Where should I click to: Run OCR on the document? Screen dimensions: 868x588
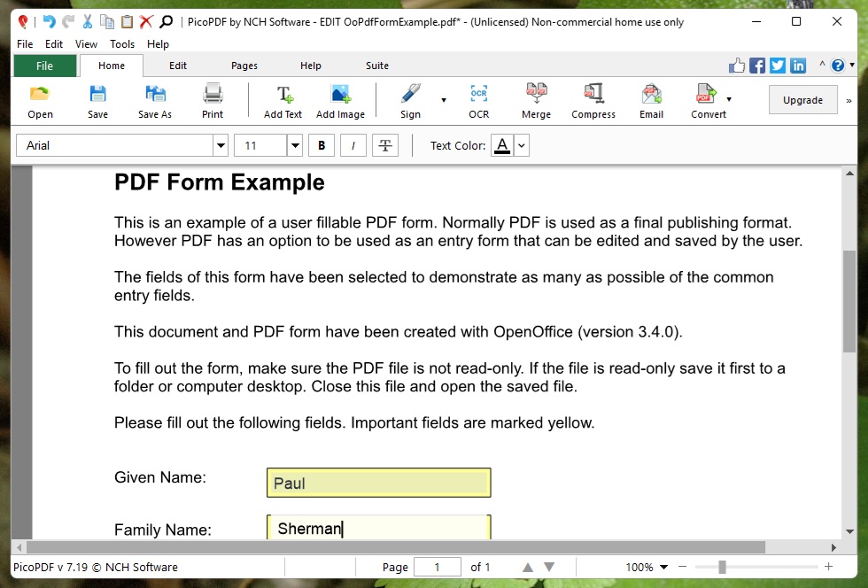click(478, 100)
